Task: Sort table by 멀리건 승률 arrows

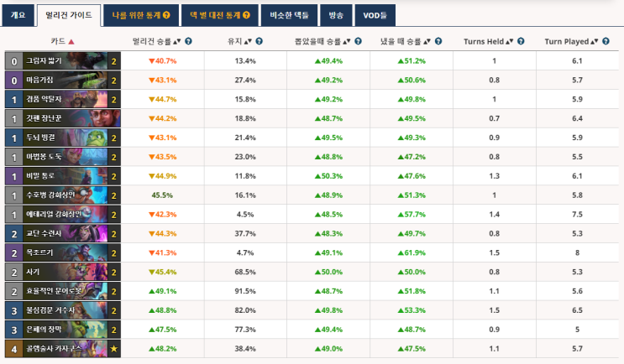Action: 177,41
